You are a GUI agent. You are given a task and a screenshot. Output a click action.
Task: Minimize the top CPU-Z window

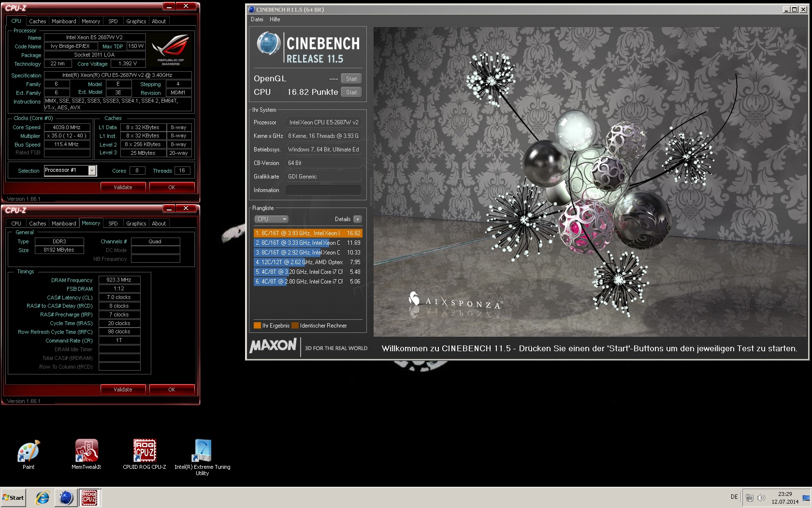[x=169, y=6]
